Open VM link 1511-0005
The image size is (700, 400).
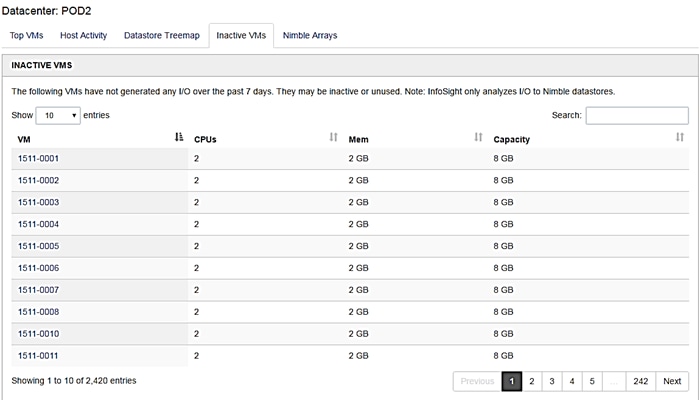(38, 246)
